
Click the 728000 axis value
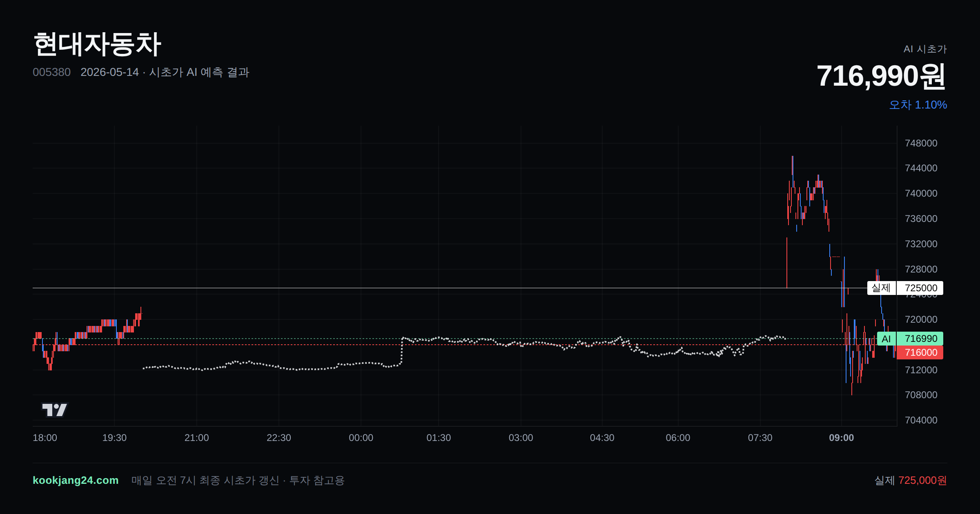921,269
